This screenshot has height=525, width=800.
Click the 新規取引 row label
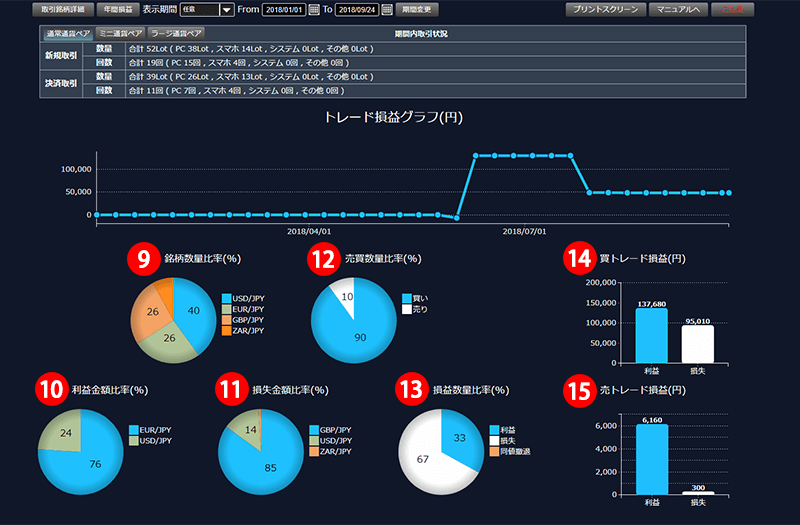61,56
